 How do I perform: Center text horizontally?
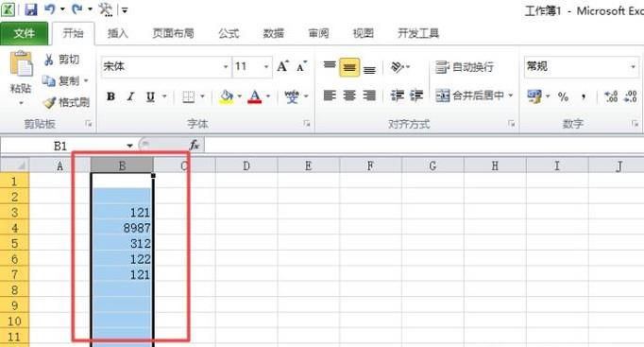click(x=349, y=95)
